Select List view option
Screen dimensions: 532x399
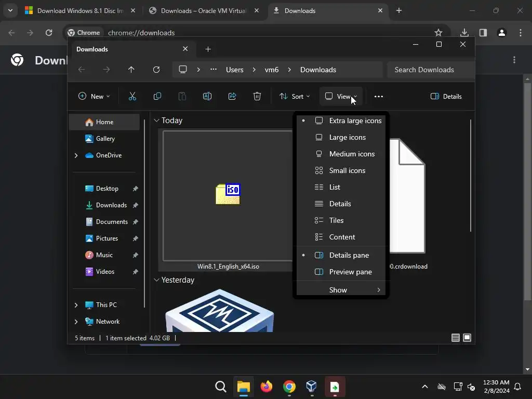point(341,187)
